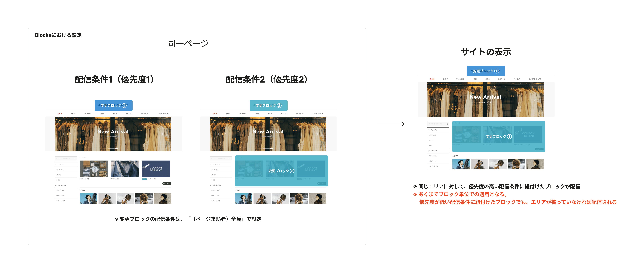This screenshot has width=644, height=273.
Task: Open curly-haired woman NEW photo in 配信条件1 mockup
Action: pos(144,199)
